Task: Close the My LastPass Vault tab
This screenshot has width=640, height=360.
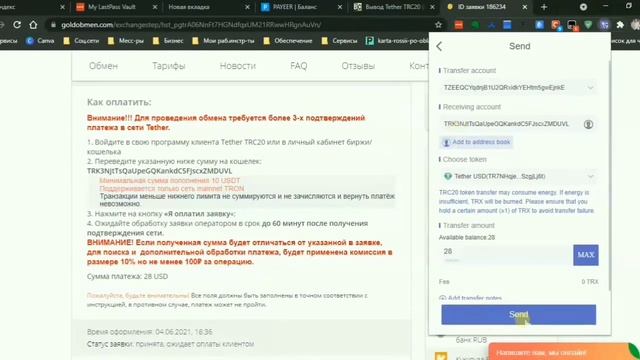Action: 155,7
